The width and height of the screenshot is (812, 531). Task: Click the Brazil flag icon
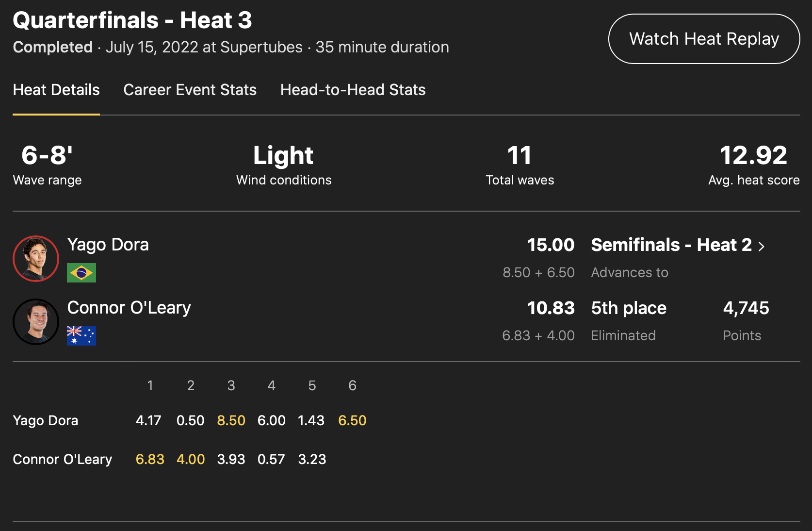coord(81,273)
